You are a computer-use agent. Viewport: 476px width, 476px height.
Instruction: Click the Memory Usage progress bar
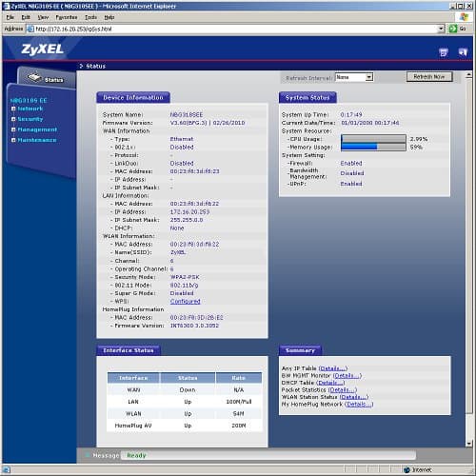tap(373, 147)
